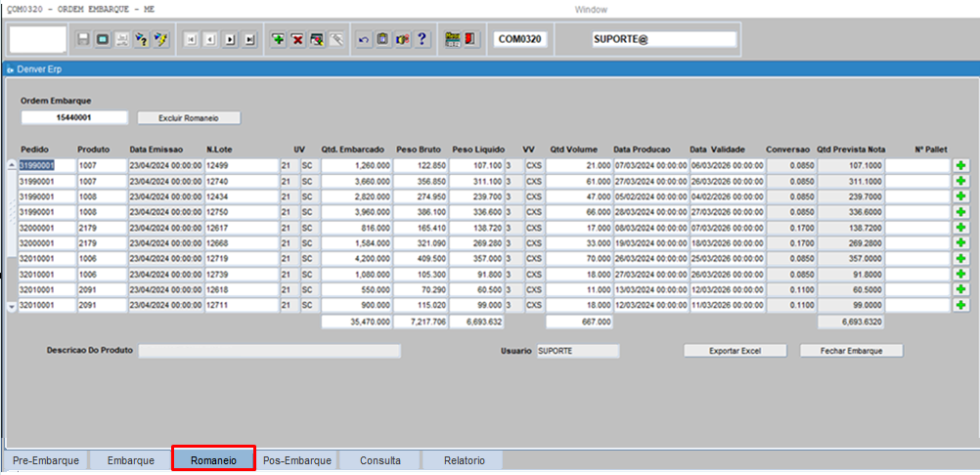
Task: Click green plus on lote 12739 row
Action: click(960, 275)
